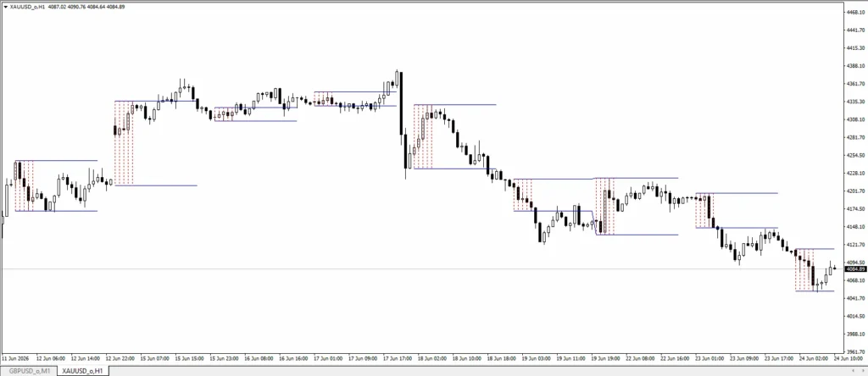
Task: Click price scale value 3988.10
Action: (856, 334)
